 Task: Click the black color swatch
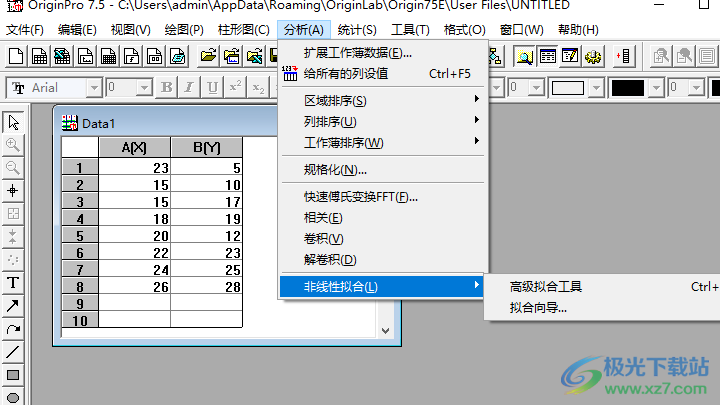(x=628, y=87)
